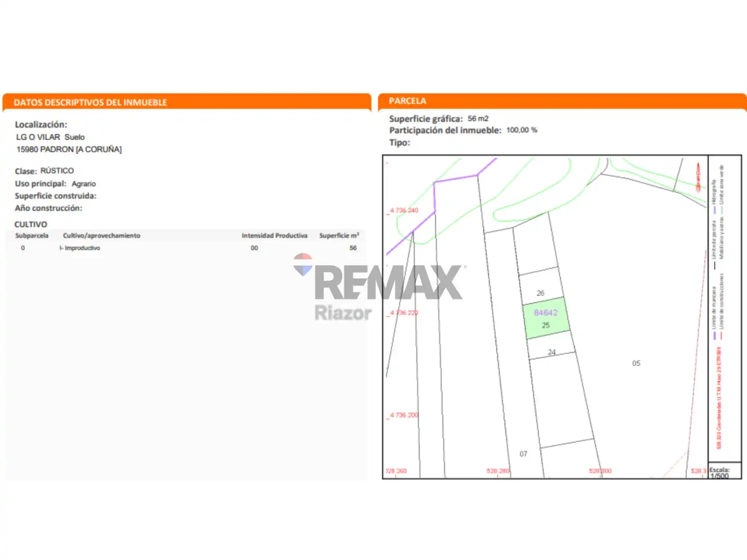The image size is (747, 560).
Task: Click the PARCELA section header
Action: point(408,101)
